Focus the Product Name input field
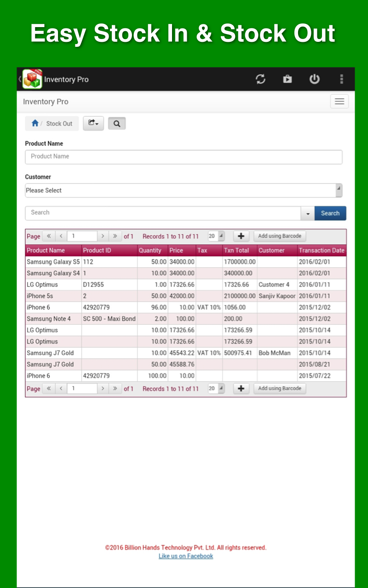The image size is (368, 588). pos(184,157)
